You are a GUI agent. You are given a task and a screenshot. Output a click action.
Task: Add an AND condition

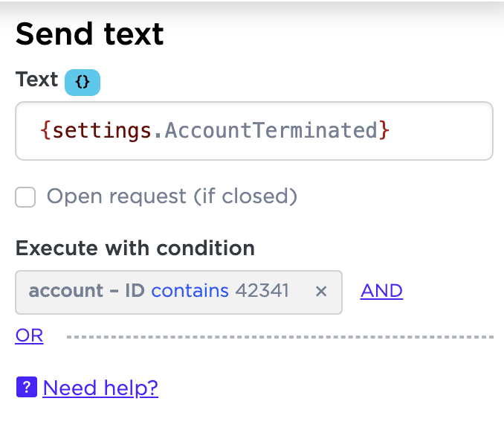pos(381,291)
